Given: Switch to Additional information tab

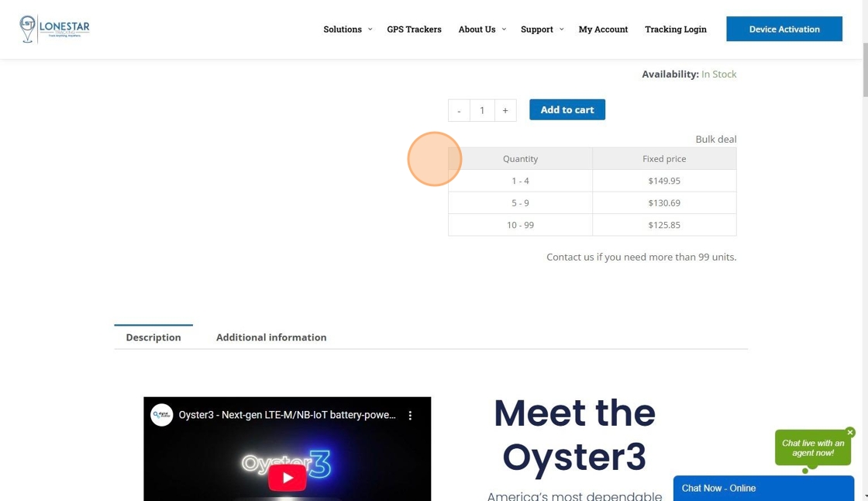Looking at the screenshot, I should [271, 337].
